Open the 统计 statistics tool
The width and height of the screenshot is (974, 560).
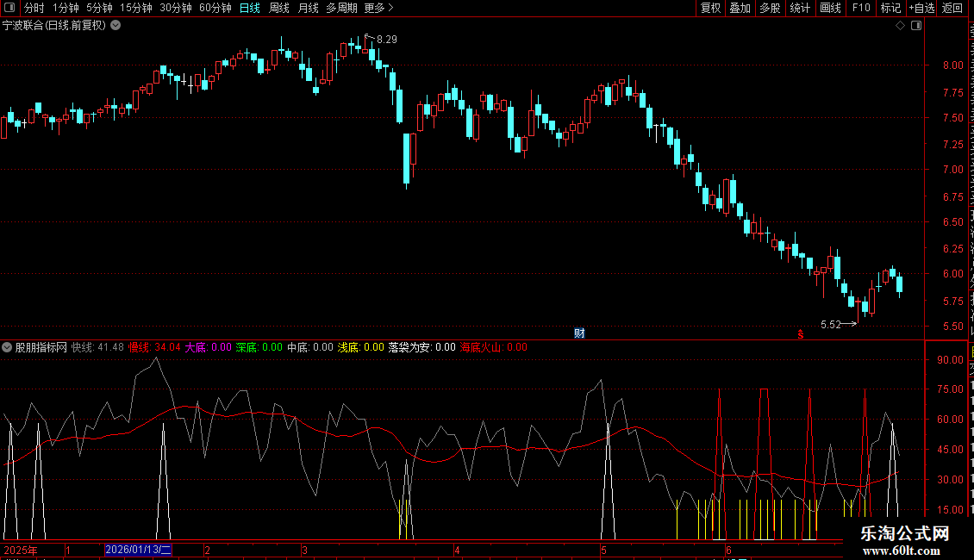(799, 8)
